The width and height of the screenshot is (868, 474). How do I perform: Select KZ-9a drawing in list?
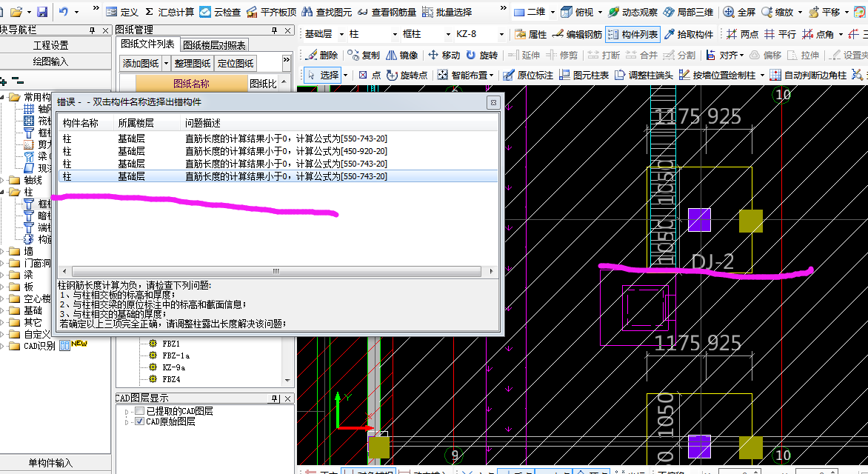coord(174,367)
